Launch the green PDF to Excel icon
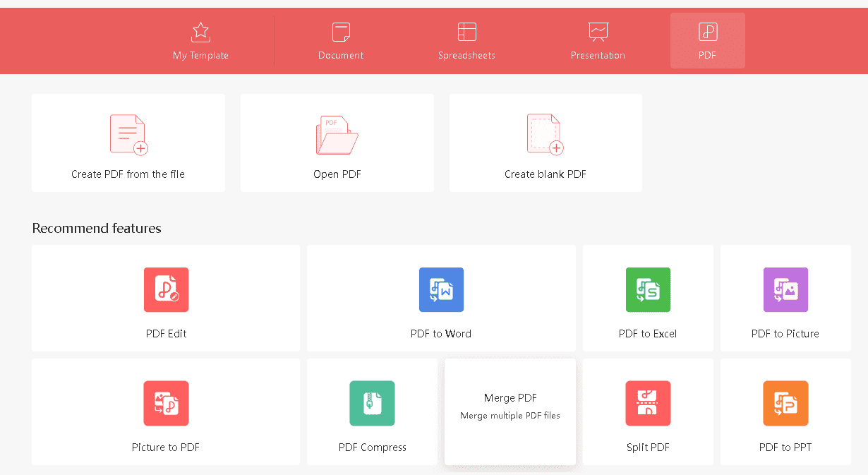This screenshot has height=475, width=868. [x=648, y=289]
